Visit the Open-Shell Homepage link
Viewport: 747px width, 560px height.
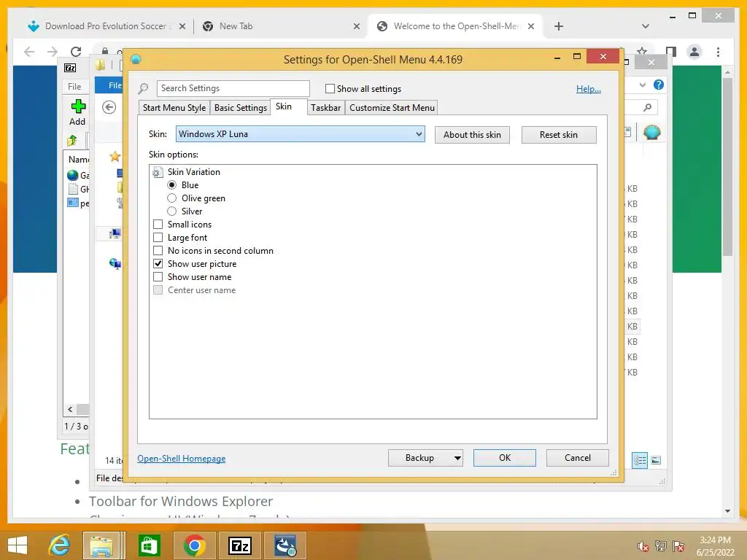click(182, 459)
